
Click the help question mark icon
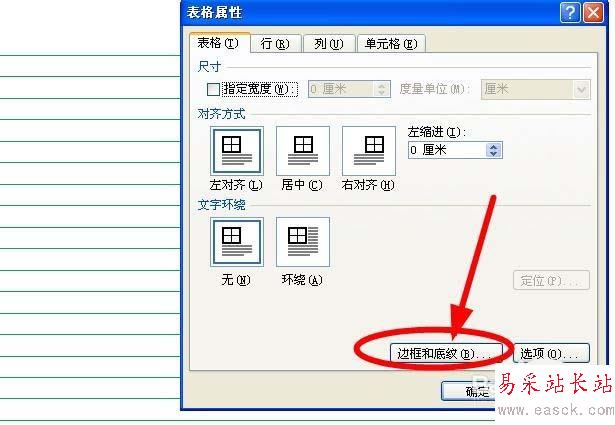[x=570, y=13]
